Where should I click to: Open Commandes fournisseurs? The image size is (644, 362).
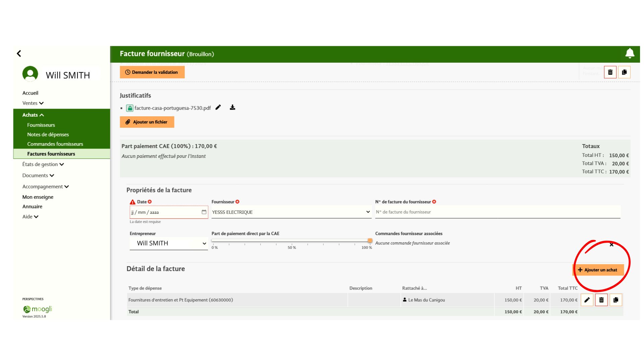[55, 144]
